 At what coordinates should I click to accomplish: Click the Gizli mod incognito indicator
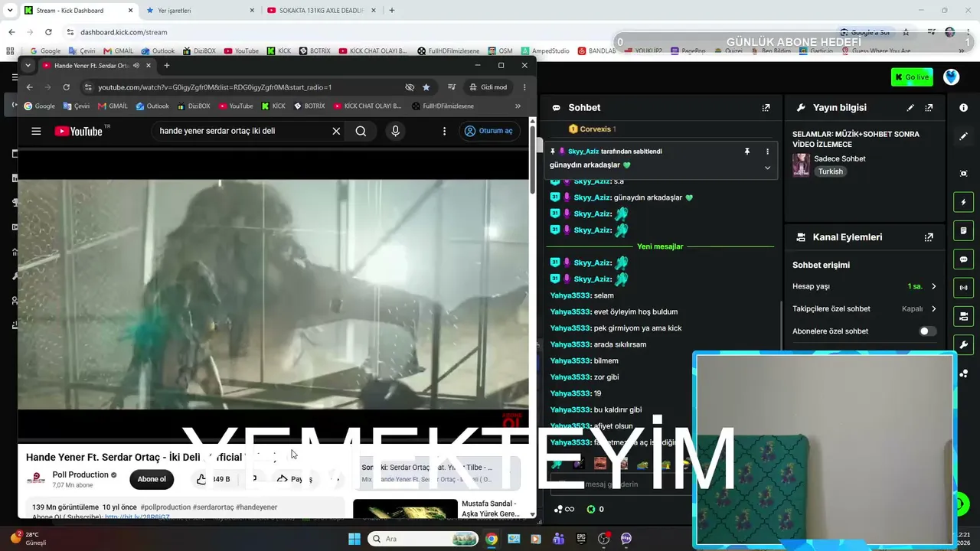coord(488,87)
